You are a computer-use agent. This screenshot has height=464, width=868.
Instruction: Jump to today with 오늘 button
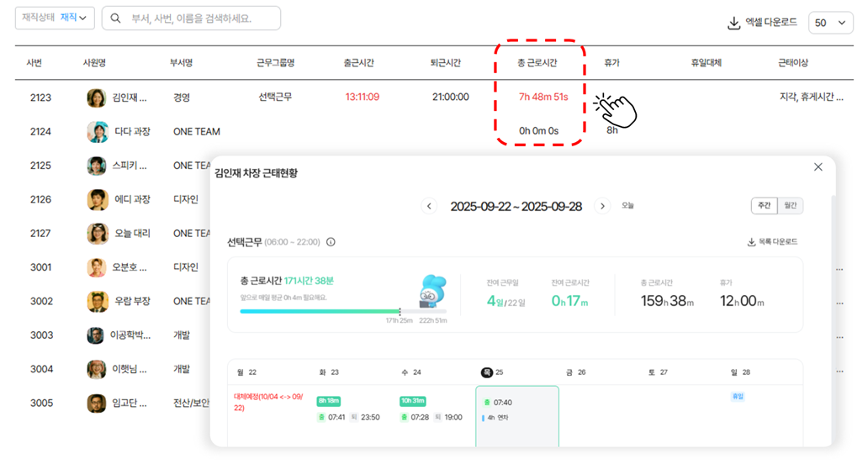(628, 206)
